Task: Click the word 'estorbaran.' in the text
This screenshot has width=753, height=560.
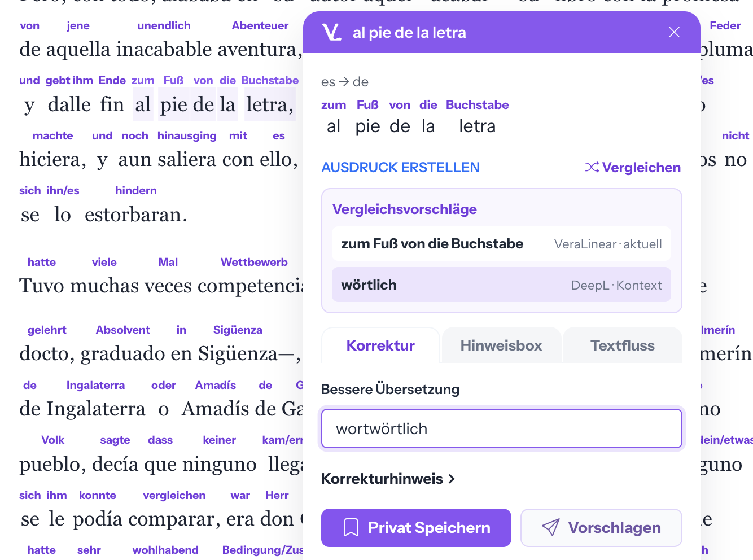Action: [135, 215]
